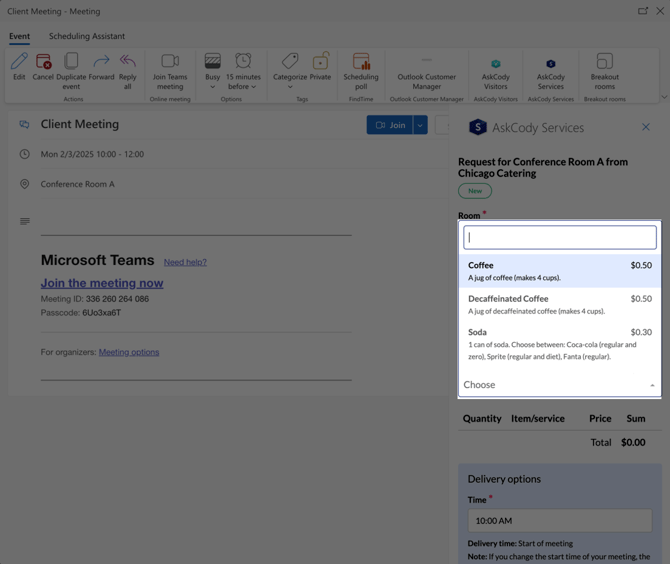This screenshot has width=670, height=564.
Task: Pop out the meeting window
Action: (x=643, y=11)
